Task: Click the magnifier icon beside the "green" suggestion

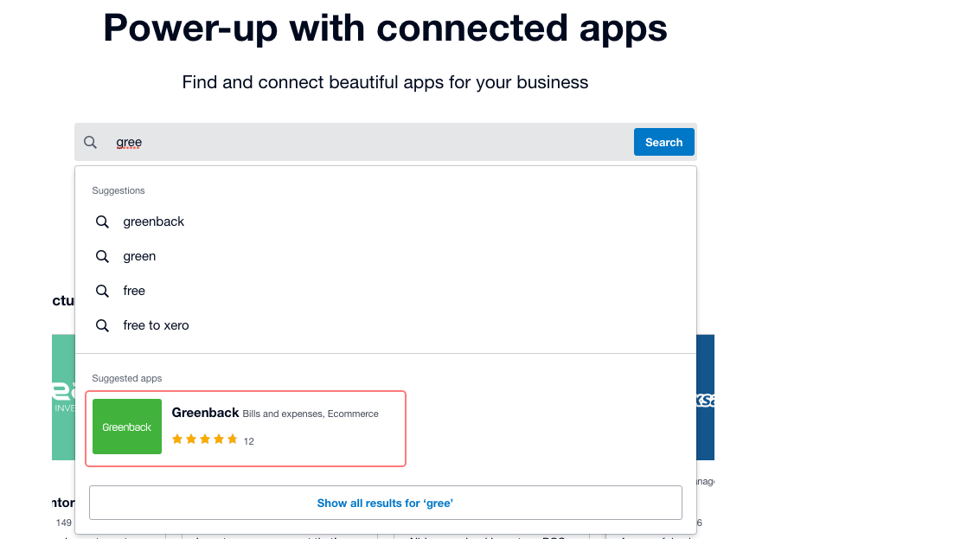Action: pyautogui.click(x=102, y=257)
